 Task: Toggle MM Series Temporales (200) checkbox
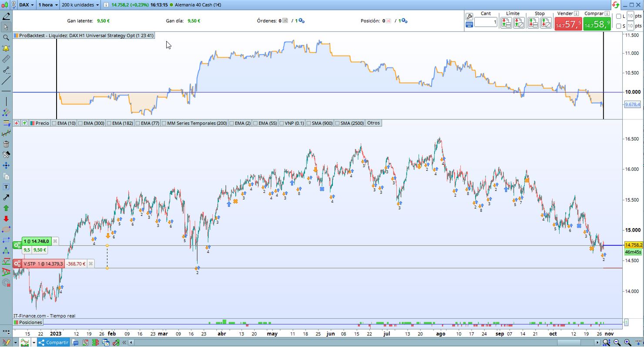(164, 123)
